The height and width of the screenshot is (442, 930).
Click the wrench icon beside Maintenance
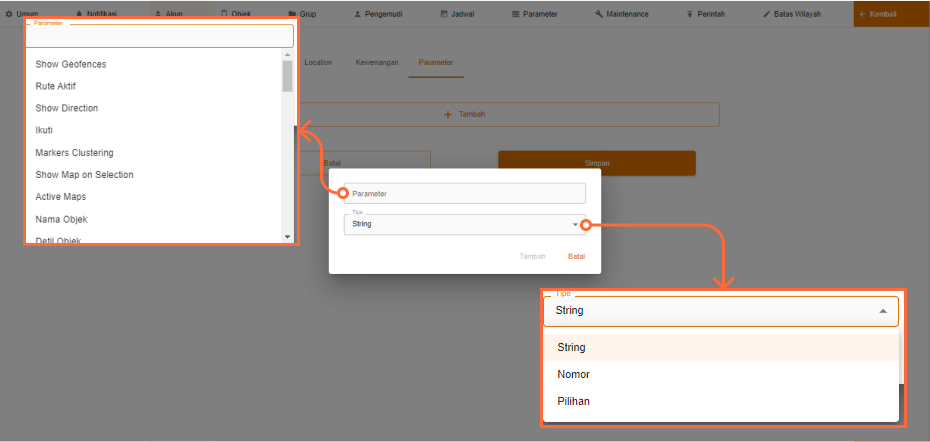[x=598, y=14]
